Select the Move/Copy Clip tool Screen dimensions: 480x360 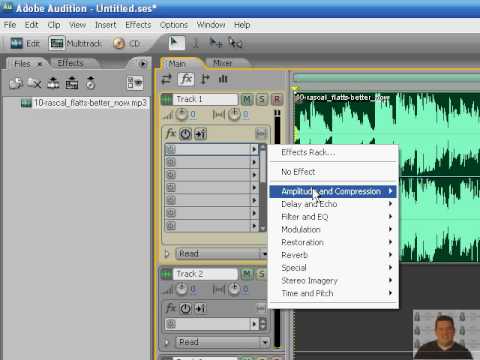click(216, 43)
